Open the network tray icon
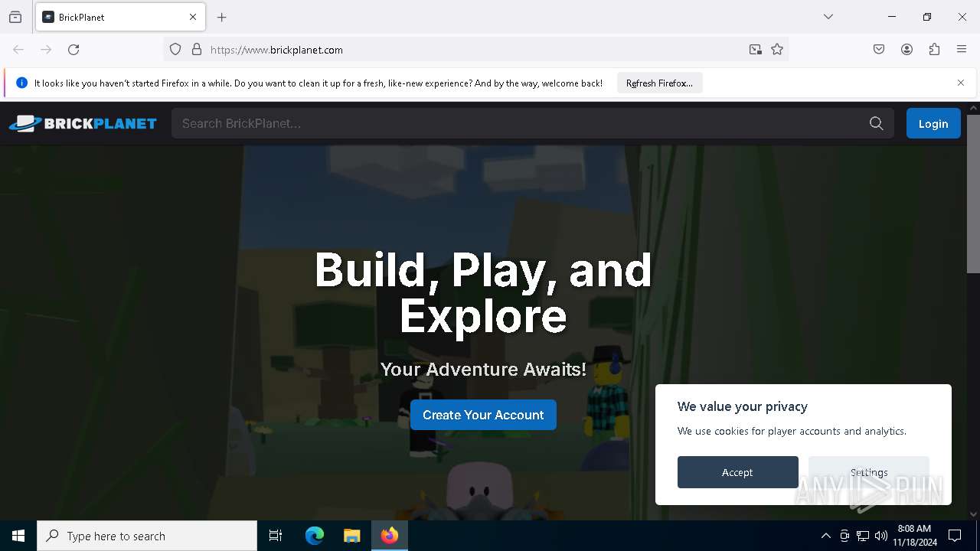This screenshot has width=980, height=551. coord(863,536)
